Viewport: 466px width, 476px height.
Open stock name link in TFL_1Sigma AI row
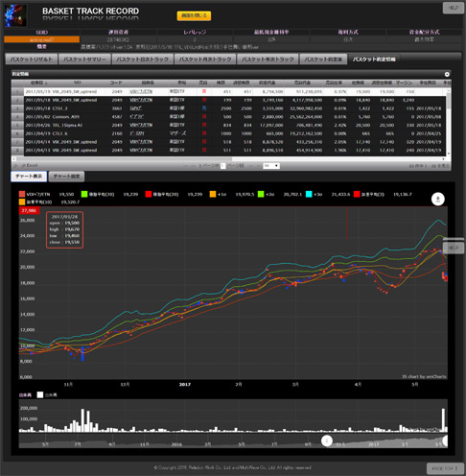tap(141, 125)
